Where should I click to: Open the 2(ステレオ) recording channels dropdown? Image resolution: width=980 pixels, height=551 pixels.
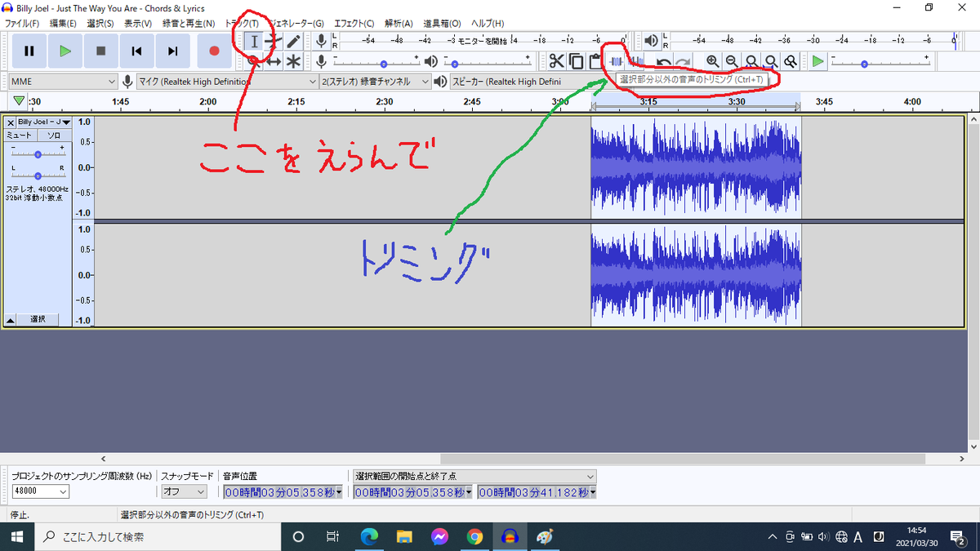[x=375, y=82]
